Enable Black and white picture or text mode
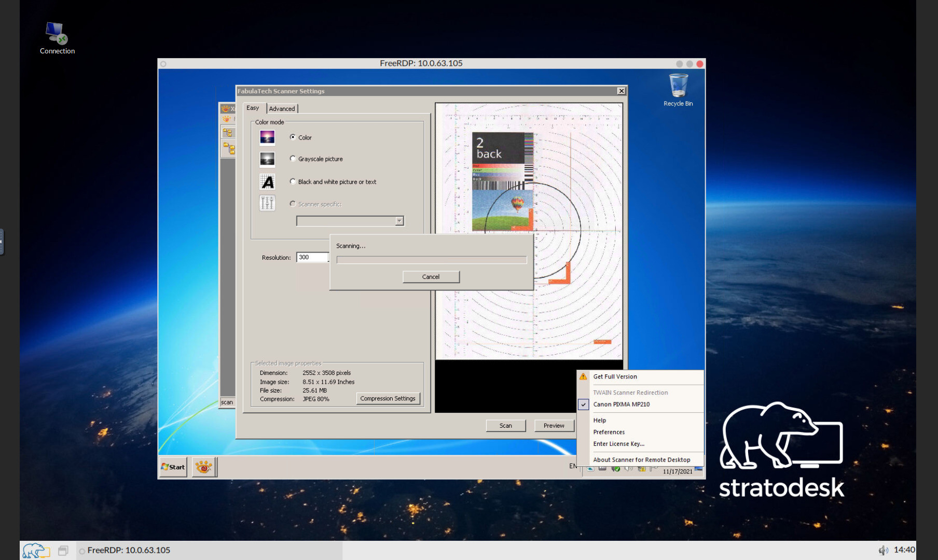938x560 pixels. coord(293,181)
